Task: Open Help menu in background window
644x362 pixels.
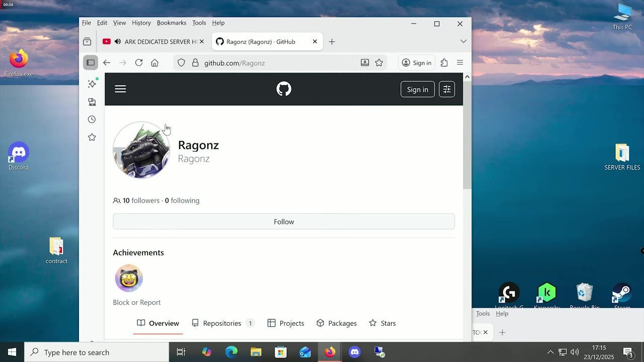Action: [502, 313]
